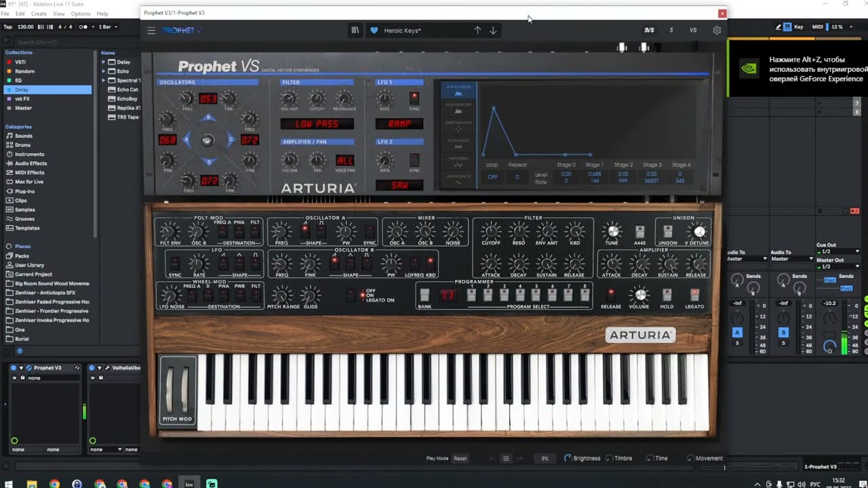Open the Help menu
Image resolution: width=868 pixels, height=488 pixels.
102,14
